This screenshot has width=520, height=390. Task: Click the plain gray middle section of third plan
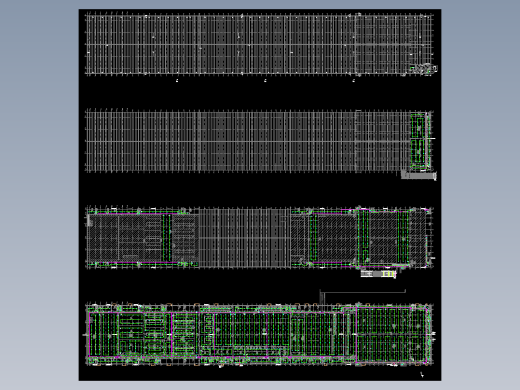[245, 237]
